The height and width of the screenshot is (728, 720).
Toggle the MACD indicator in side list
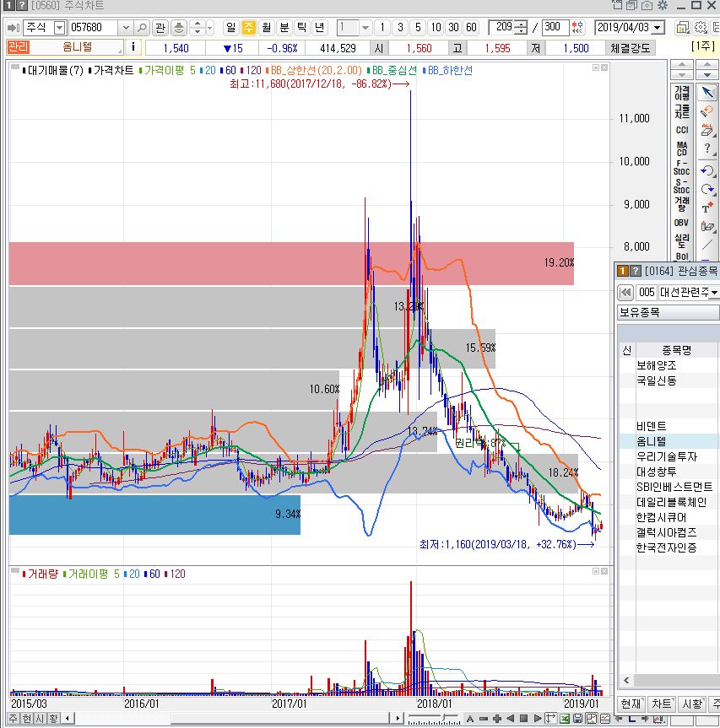(681, 148)
